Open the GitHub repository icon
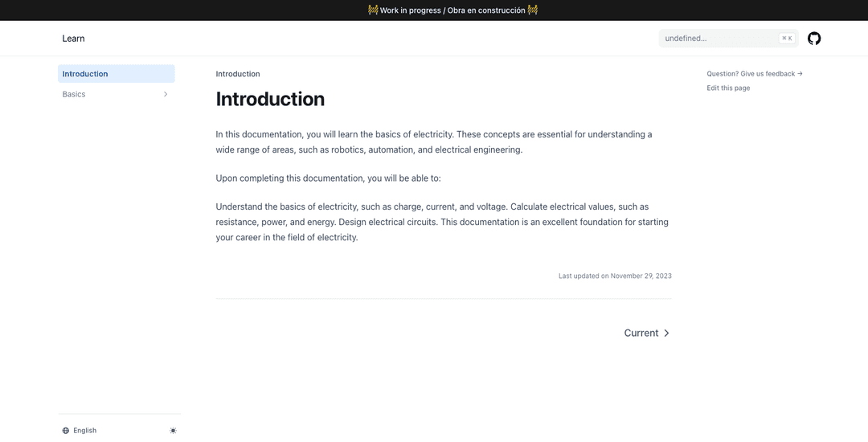The height and width of the screenshot is (442, 868). pos(813,38)
